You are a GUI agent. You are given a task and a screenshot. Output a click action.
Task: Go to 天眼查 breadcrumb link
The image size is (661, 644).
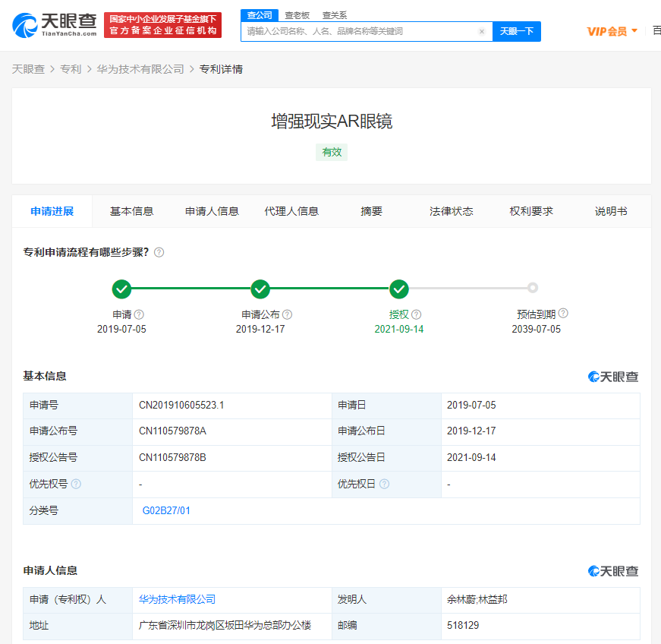(x=28, y=69)
